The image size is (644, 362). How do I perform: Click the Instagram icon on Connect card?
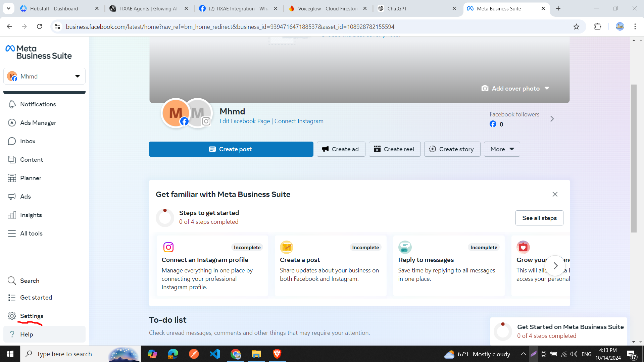pyautogui.click(x=168, y=247)
